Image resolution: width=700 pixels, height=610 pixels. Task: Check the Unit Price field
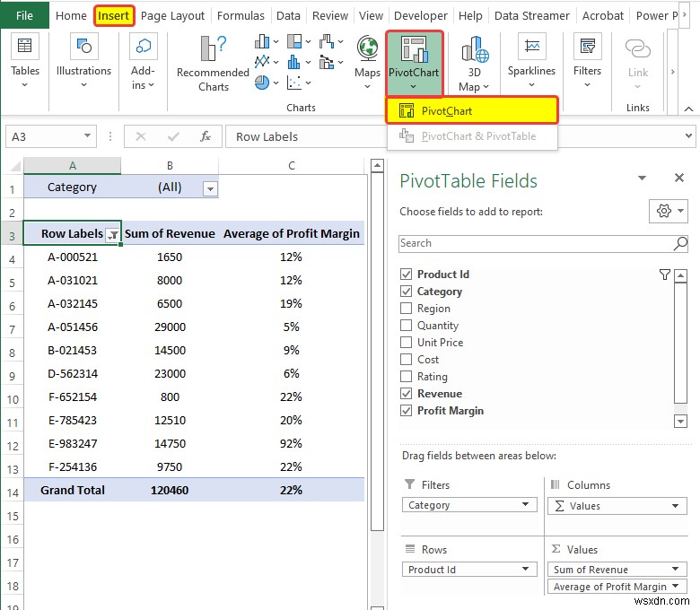pos(406,343)
